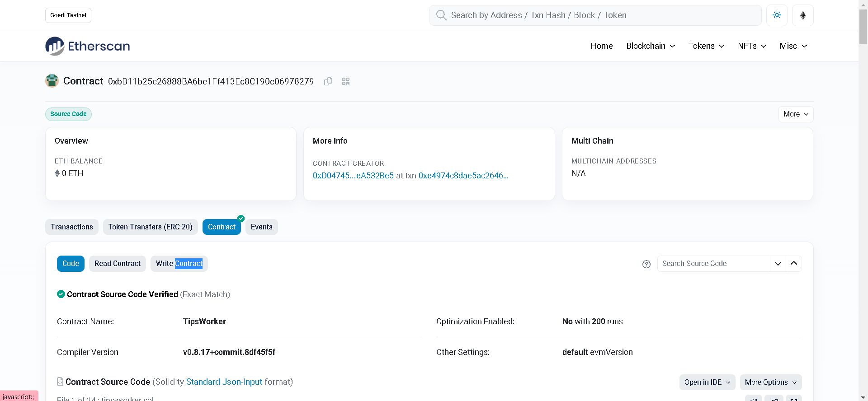Expand the Blockchain menu
The height and width of the screenshot is (401, 868).
click(x=651, y=46)
